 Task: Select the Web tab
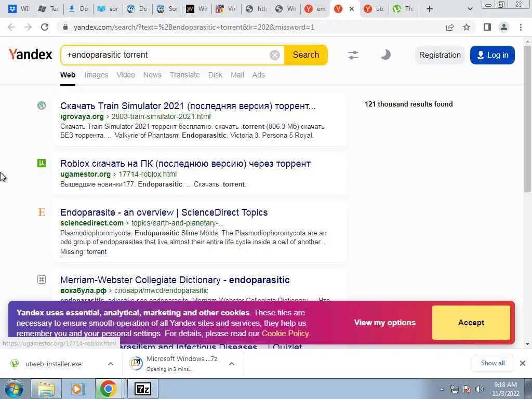click(x=68, y=75)
